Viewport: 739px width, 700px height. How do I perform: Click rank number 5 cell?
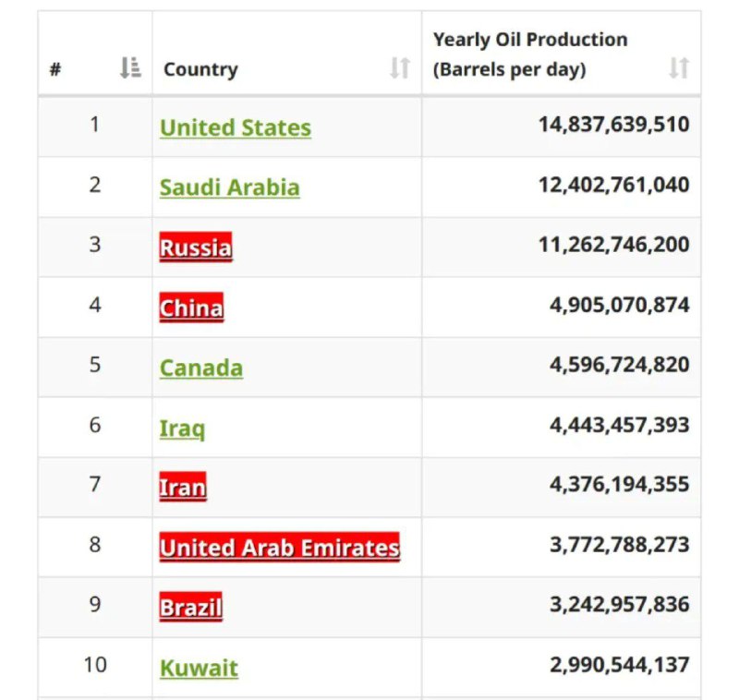(x=95, y=365)
